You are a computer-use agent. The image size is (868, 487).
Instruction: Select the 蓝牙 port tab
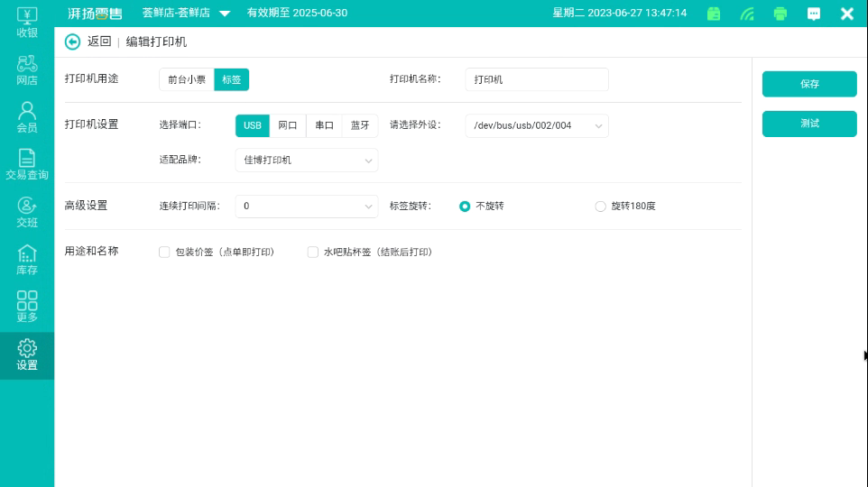click(360, 126)
